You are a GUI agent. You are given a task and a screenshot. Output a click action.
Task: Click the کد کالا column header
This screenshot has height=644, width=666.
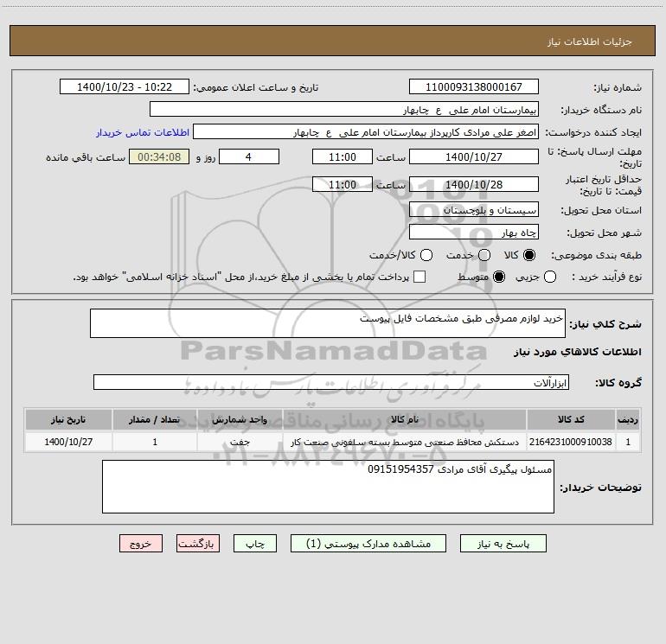[571, 420]
